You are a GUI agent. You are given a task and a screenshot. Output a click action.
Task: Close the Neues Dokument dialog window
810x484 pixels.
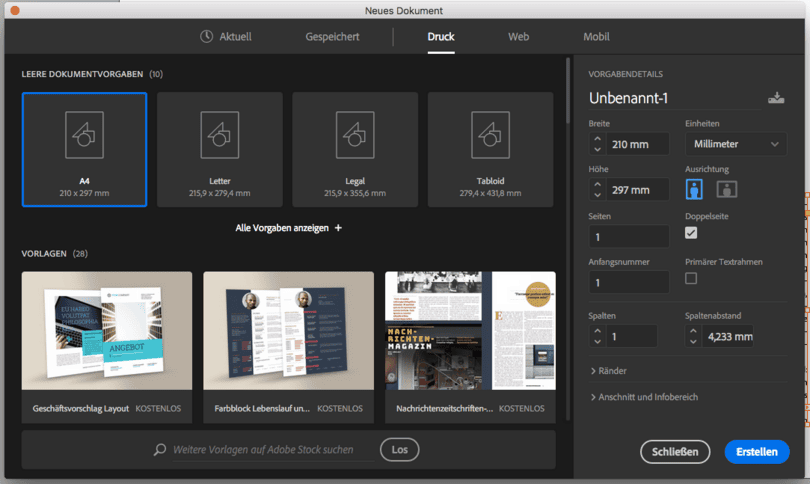(x=14, y=10)
